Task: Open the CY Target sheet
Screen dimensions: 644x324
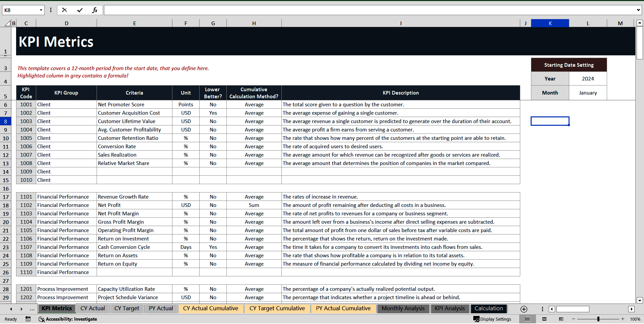Action: [x=126, y=308]
